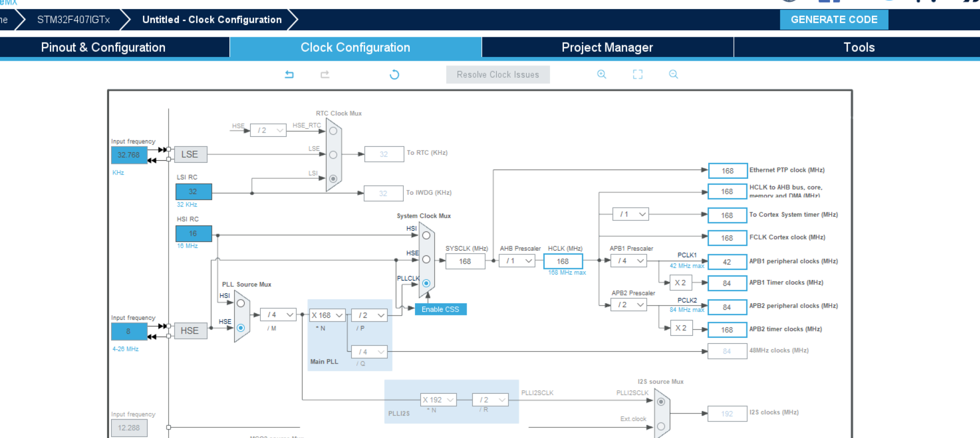The width and height of the screenshot is (980, 438).
Task: Select LSI in RTC Clock Mux
Action: pyautogui.click(x=333, y=179)
